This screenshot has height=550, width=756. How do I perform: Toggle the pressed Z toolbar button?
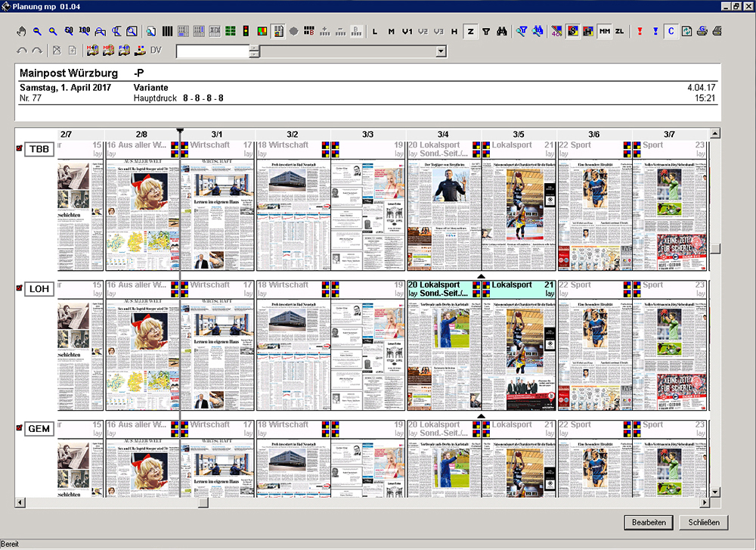coord(470,31)
